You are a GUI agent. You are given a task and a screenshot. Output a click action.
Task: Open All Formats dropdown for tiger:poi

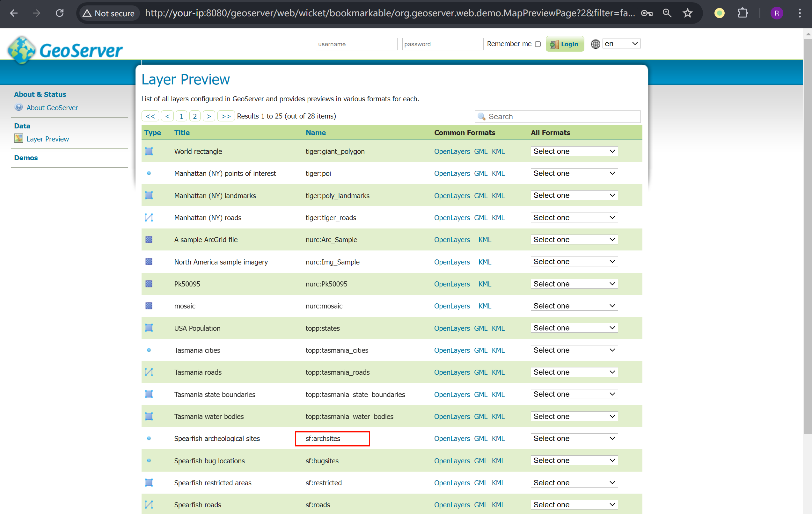pos(574,173)
